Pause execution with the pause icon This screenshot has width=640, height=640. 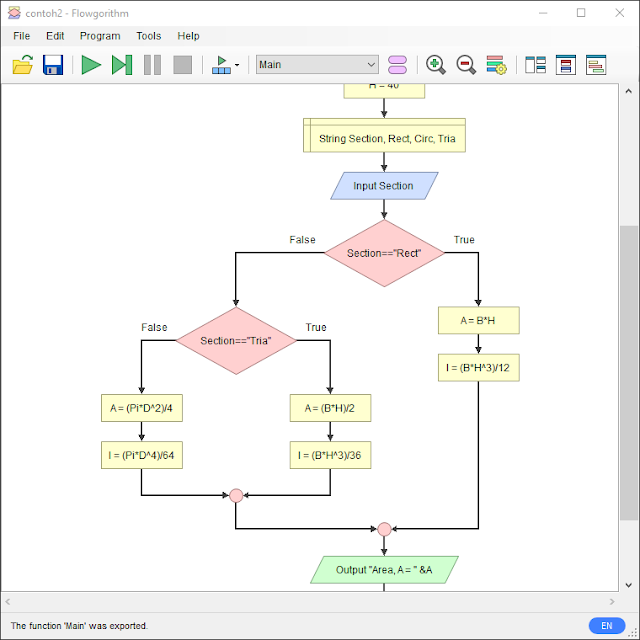click(152, 64)
